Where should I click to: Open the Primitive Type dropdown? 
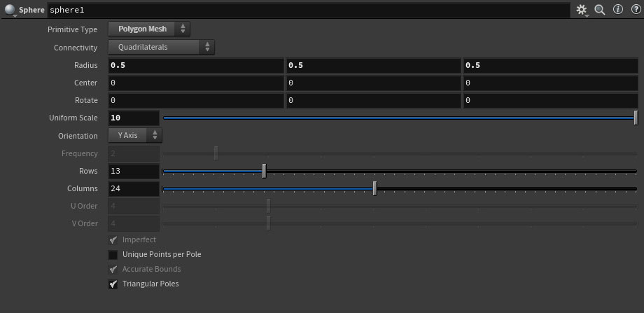tap(149, 29)
